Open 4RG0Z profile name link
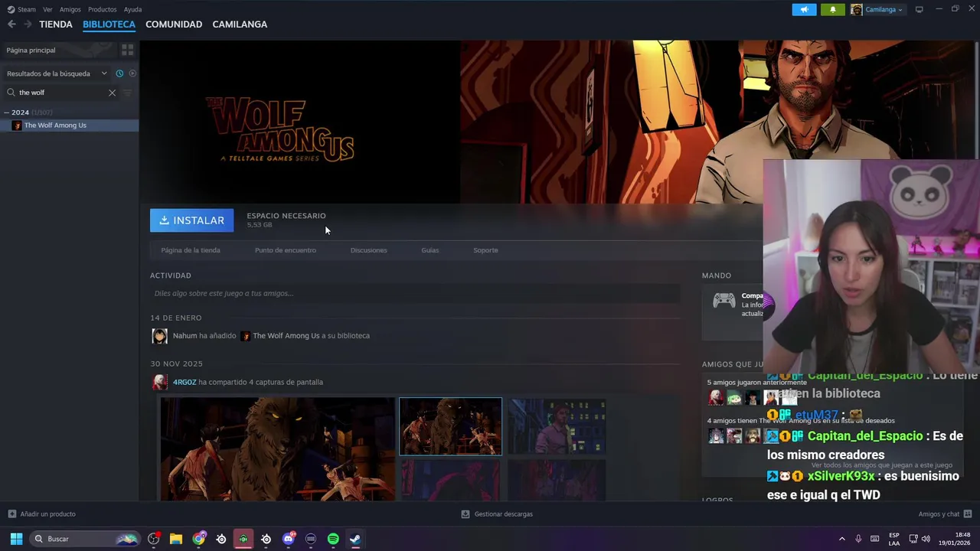Screen dimensions: 980x551 coord(185,382)
